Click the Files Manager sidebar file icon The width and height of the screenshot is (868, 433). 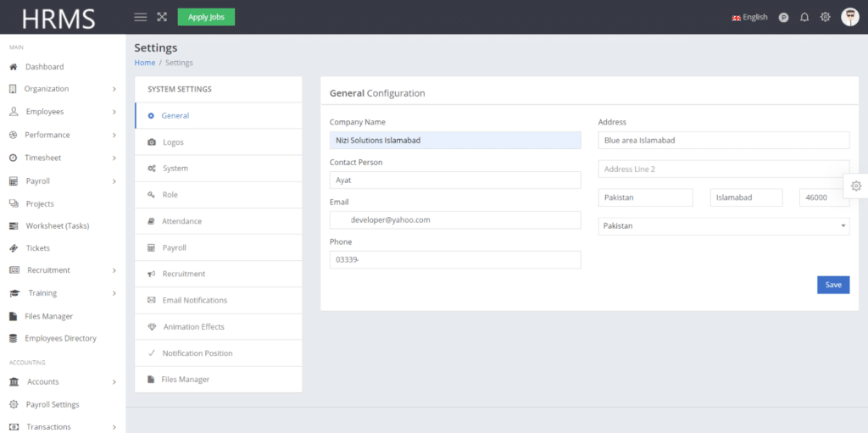pyautogui.click(x=14, y=316)
